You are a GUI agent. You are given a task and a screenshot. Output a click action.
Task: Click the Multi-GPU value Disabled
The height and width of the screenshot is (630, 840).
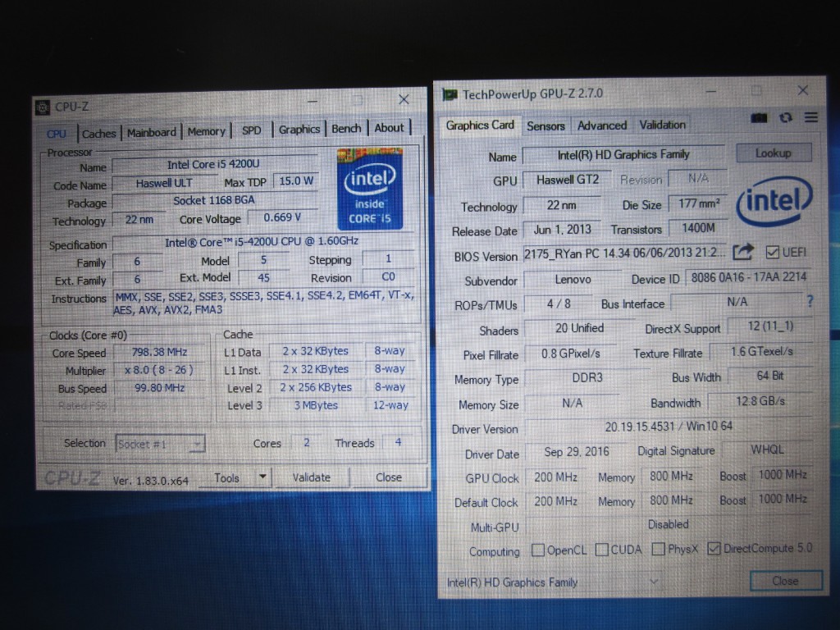(x=669, y=524)
